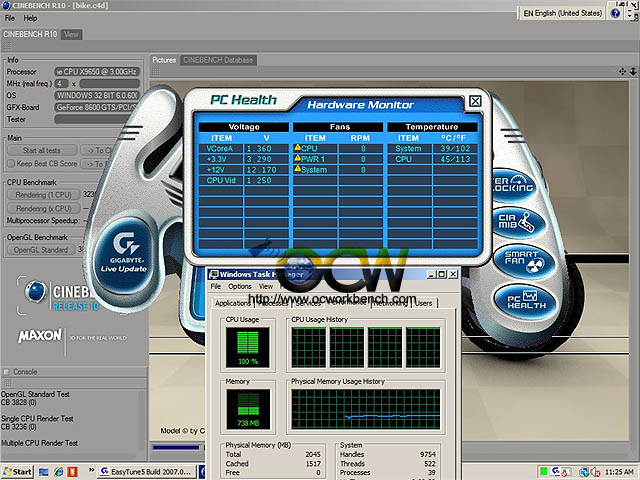Click the taskbar clock showing 11:25 AM

click(x=619, y=472)
